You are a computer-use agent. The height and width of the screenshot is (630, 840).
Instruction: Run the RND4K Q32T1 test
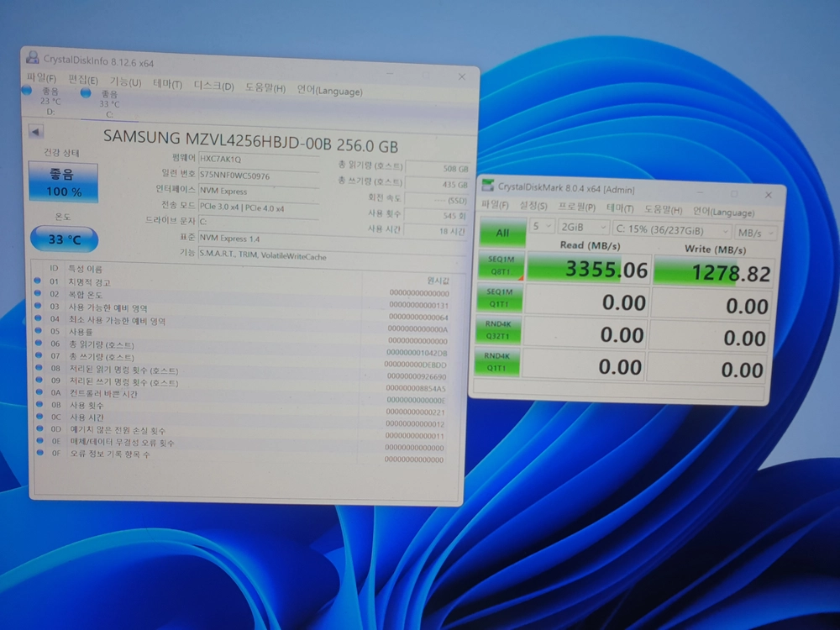click(x=497, y=330)
